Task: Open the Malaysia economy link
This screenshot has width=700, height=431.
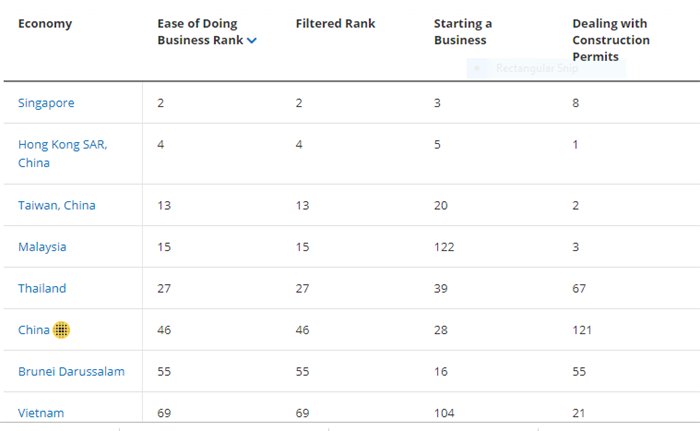Action: pyautogui.click(x=42, y=247)
